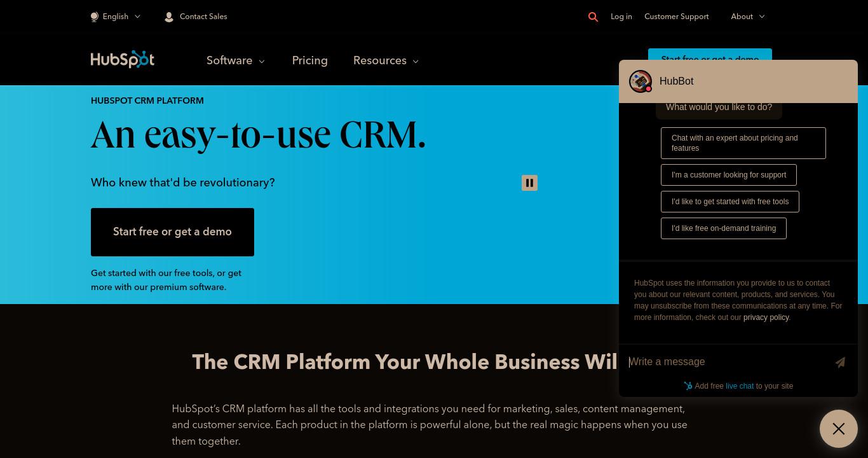The image size is (868, 458).
Task: Click the What would you like to do? message
Action: pyautogui.click(x=719, y=108)
